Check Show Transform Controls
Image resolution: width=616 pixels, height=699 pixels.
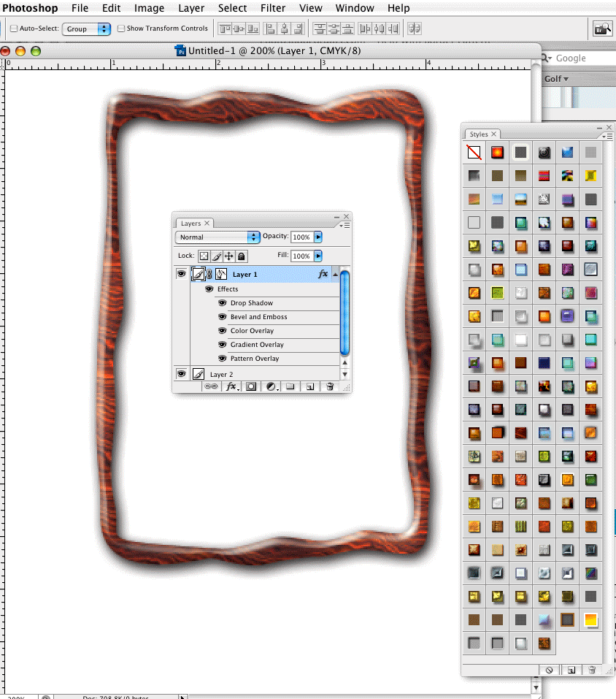[121, 28]
